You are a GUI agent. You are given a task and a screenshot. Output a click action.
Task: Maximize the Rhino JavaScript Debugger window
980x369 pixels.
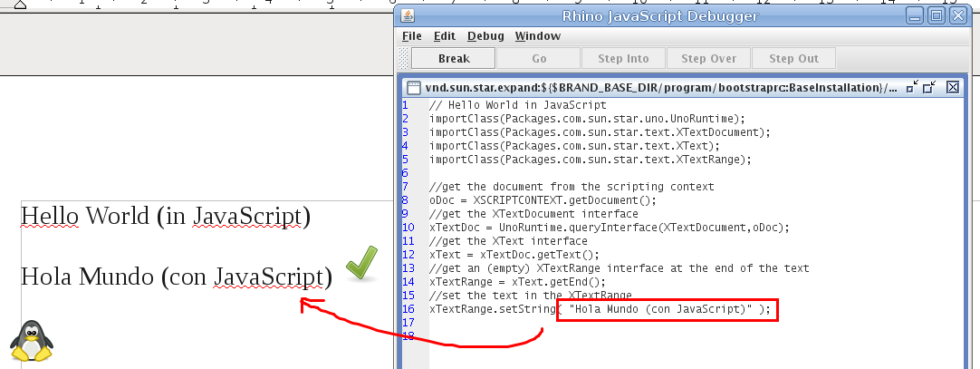937,15
